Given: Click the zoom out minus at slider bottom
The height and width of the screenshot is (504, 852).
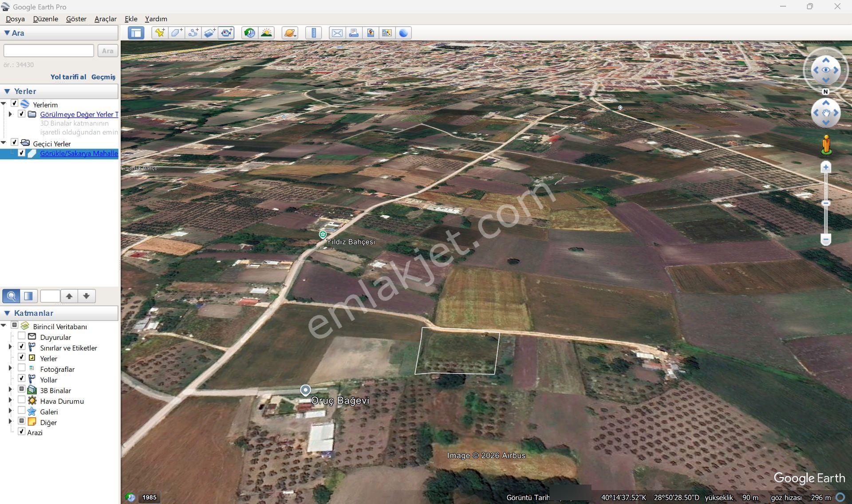Looking at the screenshot, I should pyautogui.click(x=826, y=240).
